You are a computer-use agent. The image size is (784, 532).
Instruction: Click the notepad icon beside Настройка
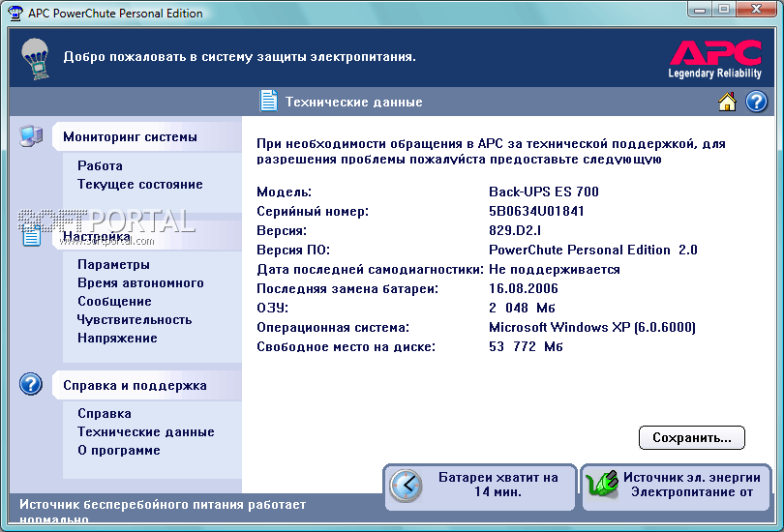31,235
